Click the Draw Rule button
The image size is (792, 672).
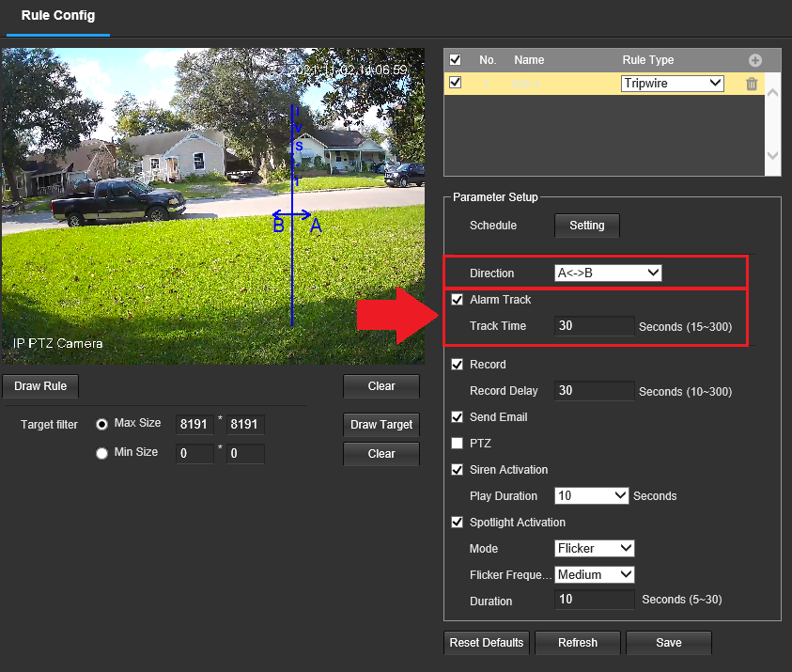coord(40,386)
